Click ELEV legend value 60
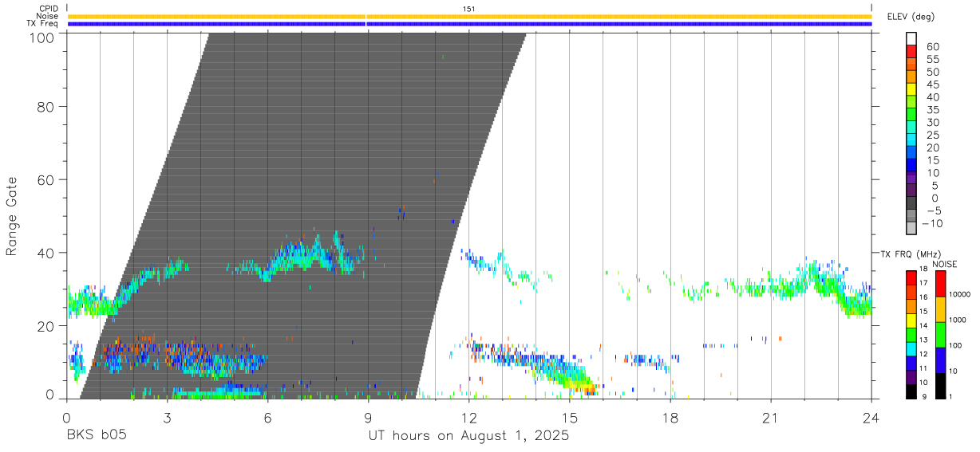Screen dimensions: 980x452 point(932,47)
